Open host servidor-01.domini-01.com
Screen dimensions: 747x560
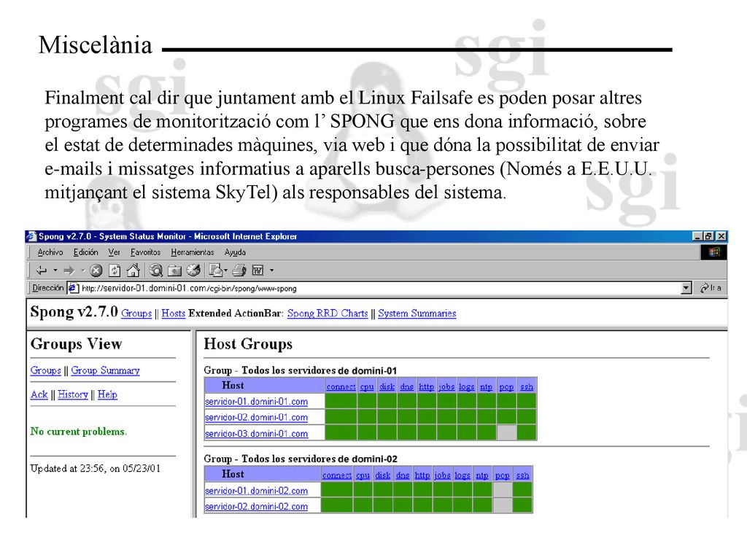coord(256,402)
